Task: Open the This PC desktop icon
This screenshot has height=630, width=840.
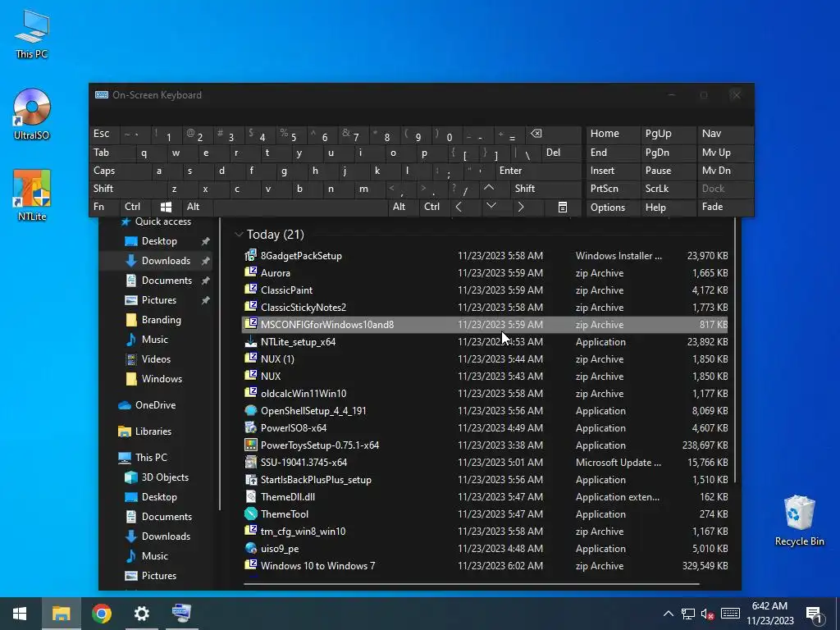Action: pyautogui.click(x=32, y=34)
